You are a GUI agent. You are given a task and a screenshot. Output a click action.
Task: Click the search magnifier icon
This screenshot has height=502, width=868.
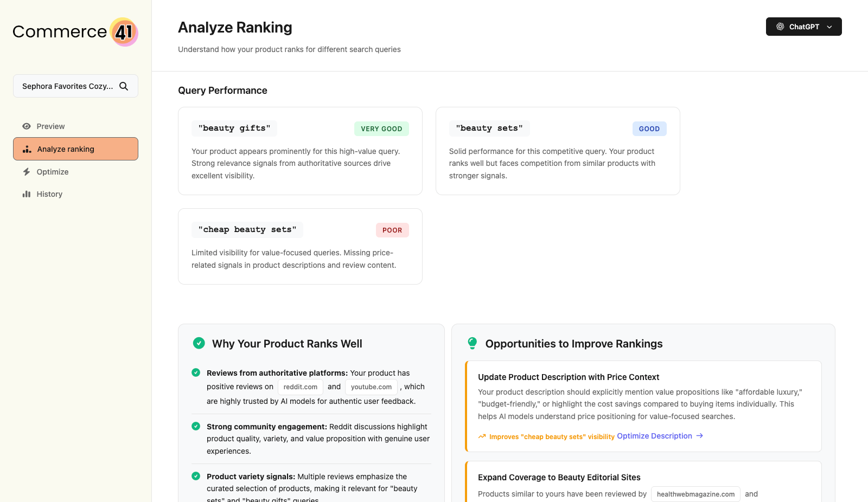(124, 86)
